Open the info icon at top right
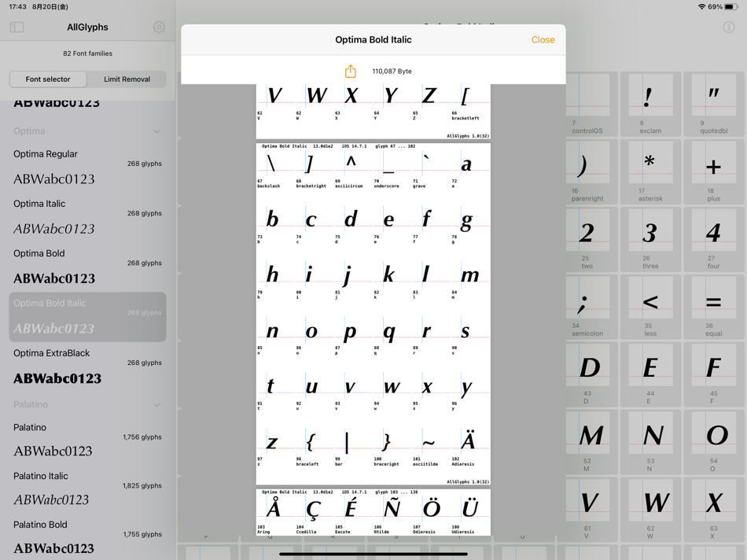This screenshot has height=560, width=747. pyautogui.click(x=728, y=28)
